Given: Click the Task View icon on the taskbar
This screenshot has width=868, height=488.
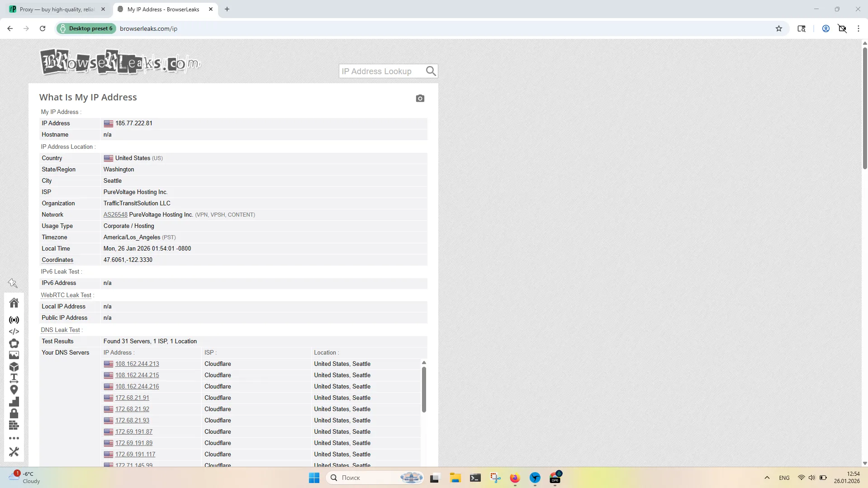Looking at the screenshot, I should click(435, 478).
